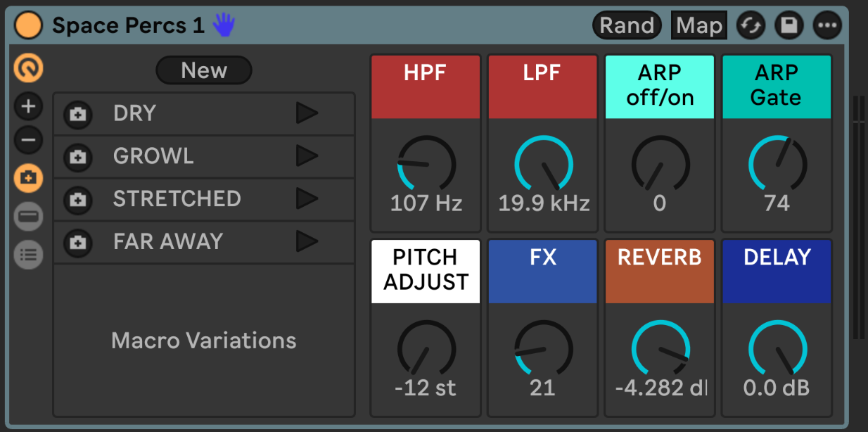Create a variation with the New button
The width and height of the screenshot is (868, 432).
coord(203,70)
